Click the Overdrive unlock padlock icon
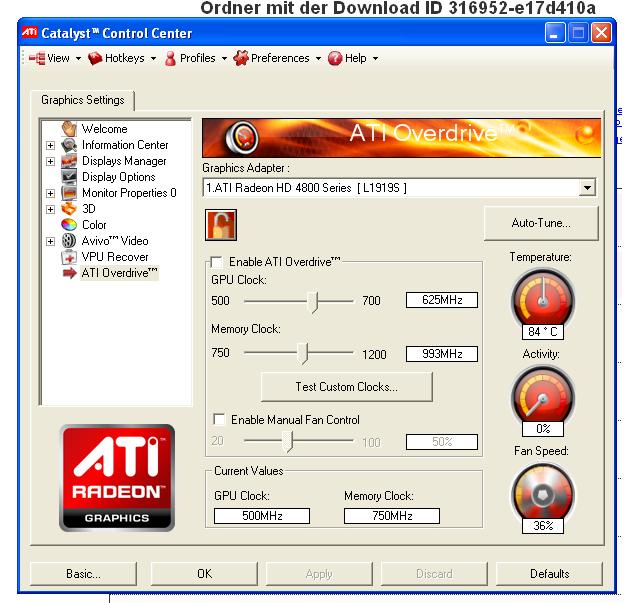 point(221,225)
